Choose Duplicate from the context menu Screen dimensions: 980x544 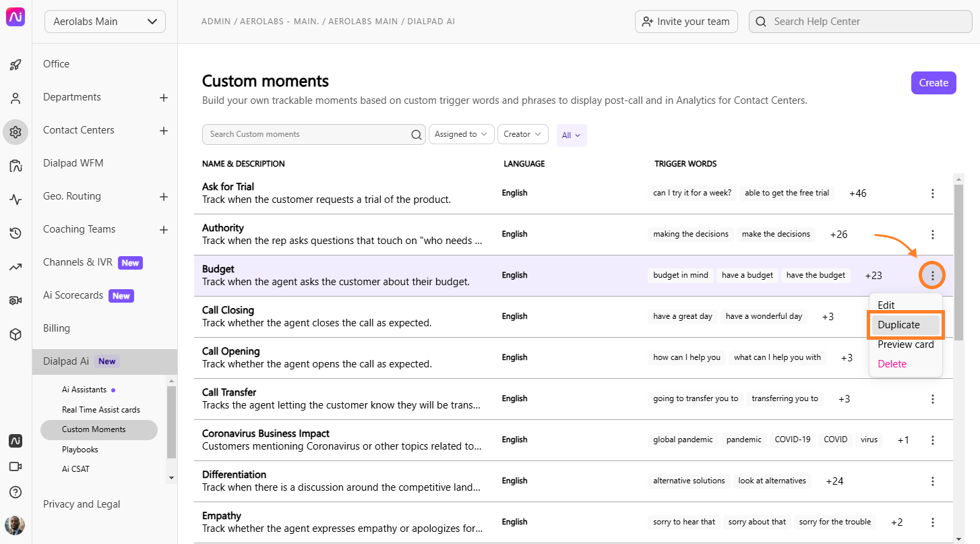tap(905, 325)
